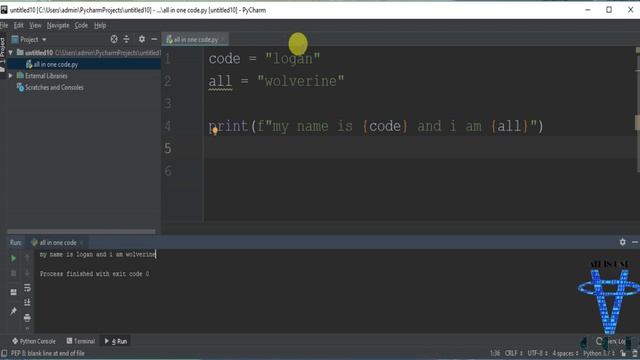
Task: Click the word "wolverine" on line 2
Action: (x=301, y=81)
